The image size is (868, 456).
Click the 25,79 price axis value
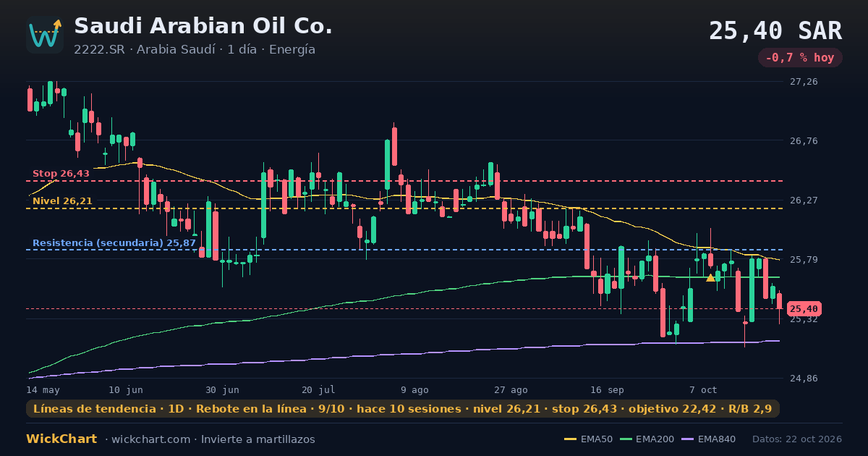pos(804,260)
